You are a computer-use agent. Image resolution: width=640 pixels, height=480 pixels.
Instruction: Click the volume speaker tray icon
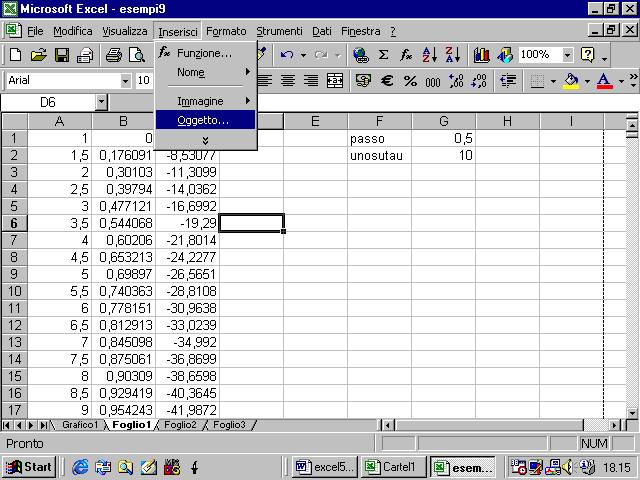567,467
